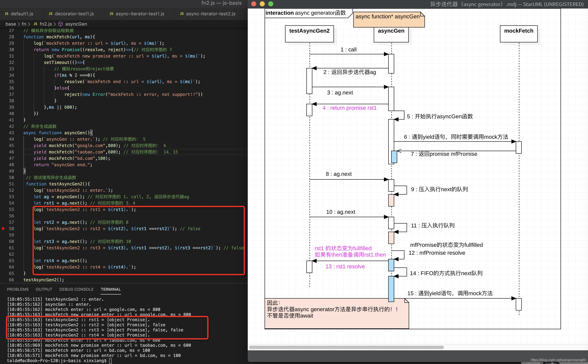The height and width of the screenshot is (364, 588).
Task: Select the blue activation bar under message 7
Action: click(x=394, y=157)
